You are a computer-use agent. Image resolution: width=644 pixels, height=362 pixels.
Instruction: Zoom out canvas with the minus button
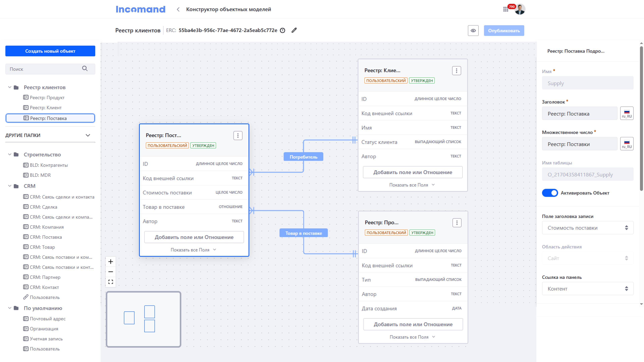click(x=111, y=271)
